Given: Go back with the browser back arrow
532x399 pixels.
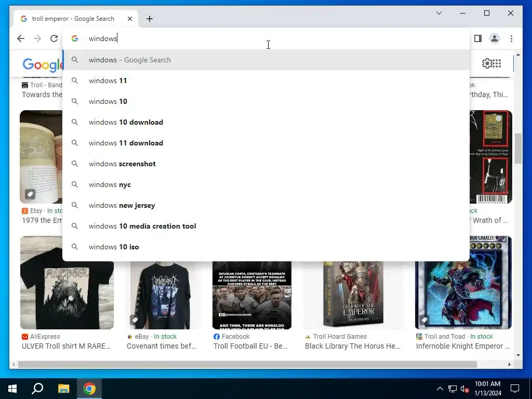Looking at the screenshot, I should pyautogui.click(x=21, y=38).
